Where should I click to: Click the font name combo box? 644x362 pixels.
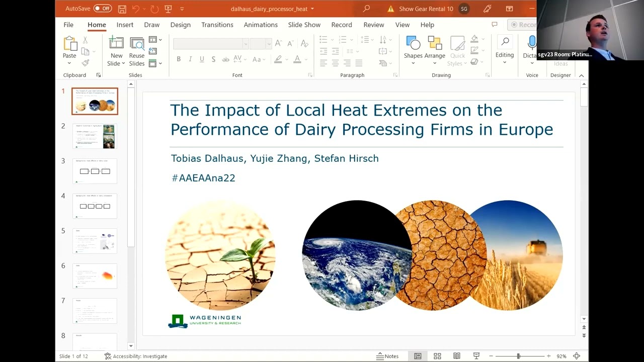(211, 44)
